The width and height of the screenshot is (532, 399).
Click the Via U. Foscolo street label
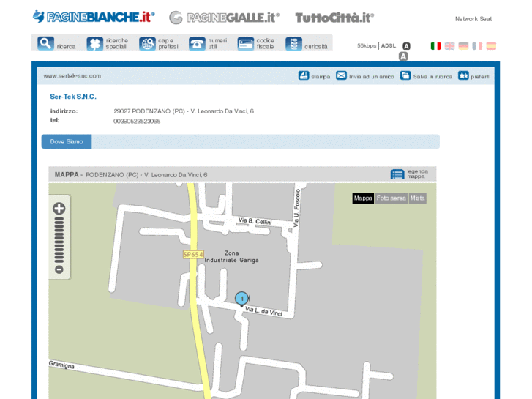point(296,208)
